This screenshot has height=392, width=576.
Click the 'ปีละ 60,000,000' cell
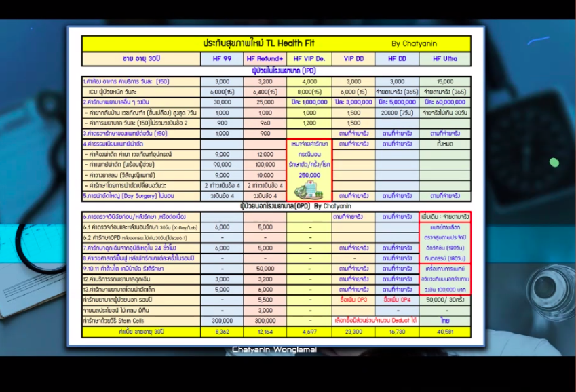point(445,102)
